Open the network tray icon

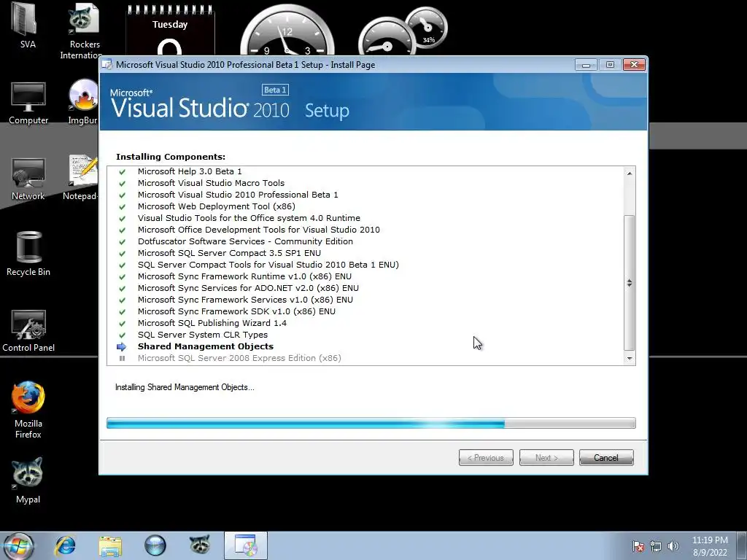(x=656, y=546)
